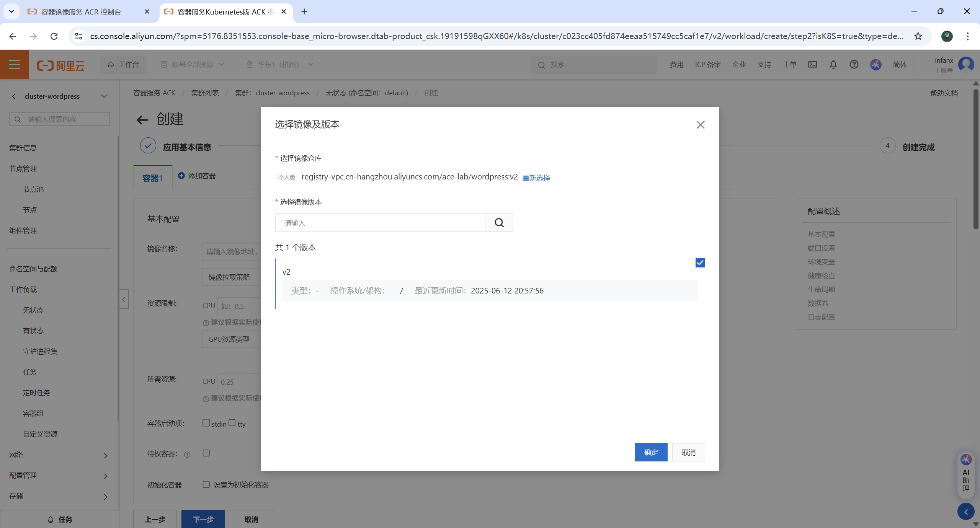Focus the sidebar search input
The width and height of the screenshot is (980, 528).
59,119
